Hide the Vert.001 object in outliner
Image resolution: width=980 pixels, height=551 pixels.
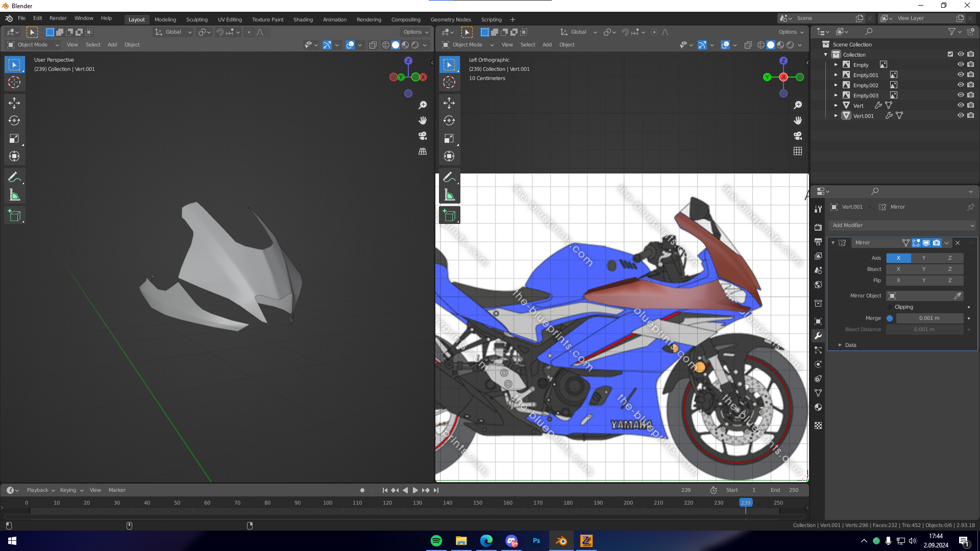(x=961, y=116)
